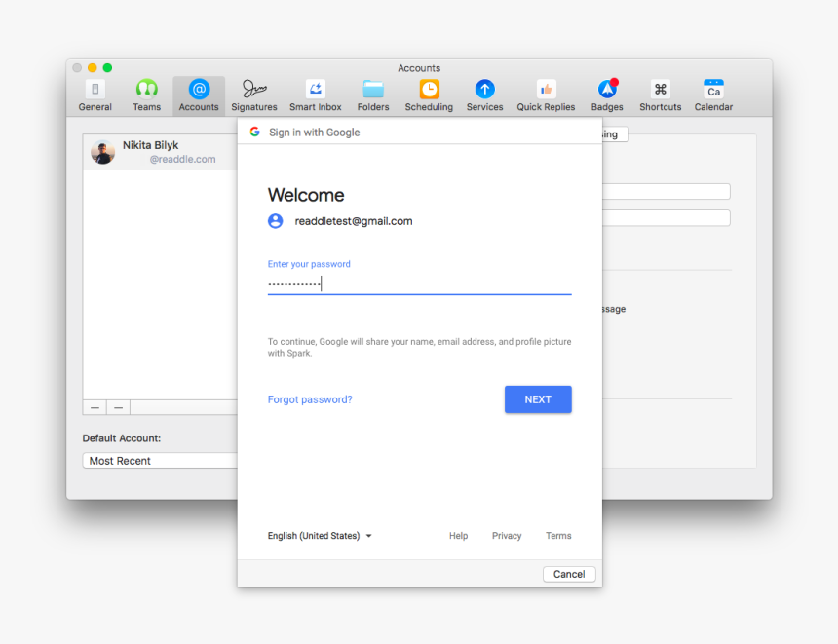The height and width of the screenshot is (644, 838).
Task: Click the yellow minimize window button
Action: (92, 68)
